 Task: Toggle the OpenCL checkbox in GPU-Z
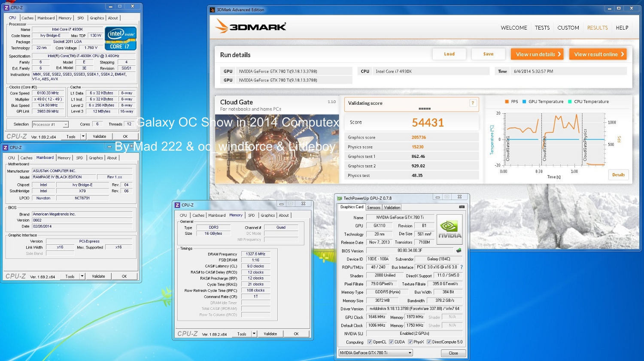tap(370, 342)
